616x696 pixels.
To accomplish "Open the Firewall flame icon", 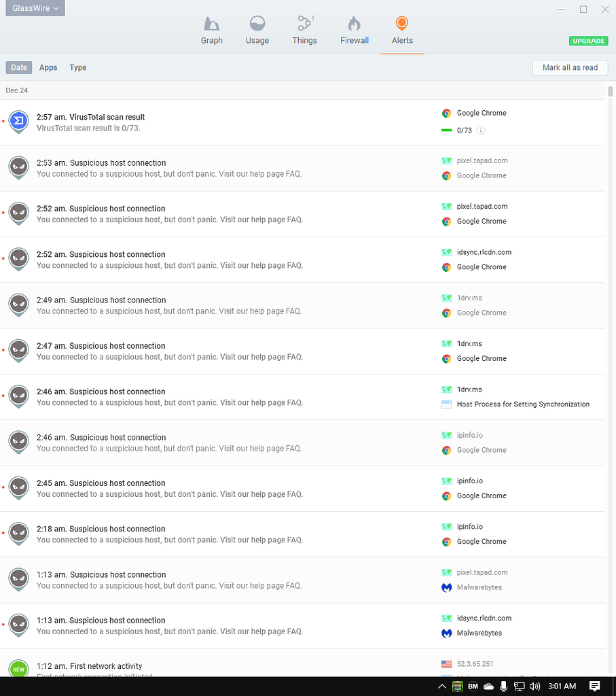I will [x=354, y=24].
